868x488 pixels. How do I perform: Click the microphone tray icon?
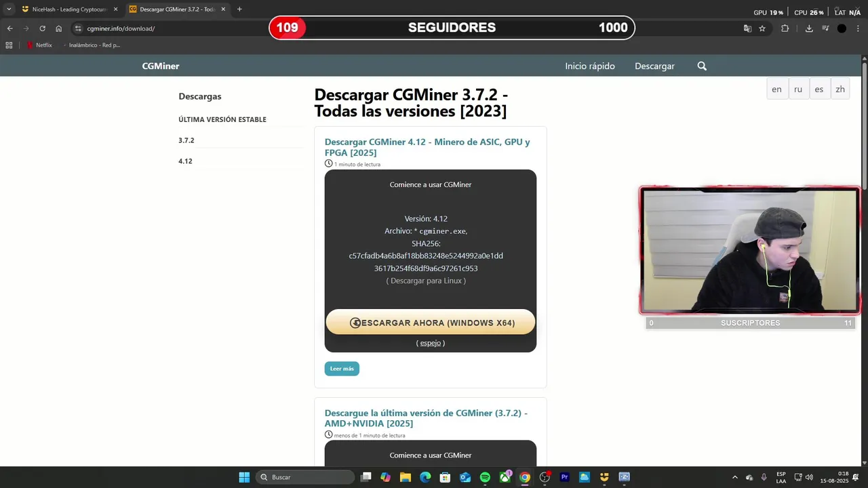click(764, 477)
